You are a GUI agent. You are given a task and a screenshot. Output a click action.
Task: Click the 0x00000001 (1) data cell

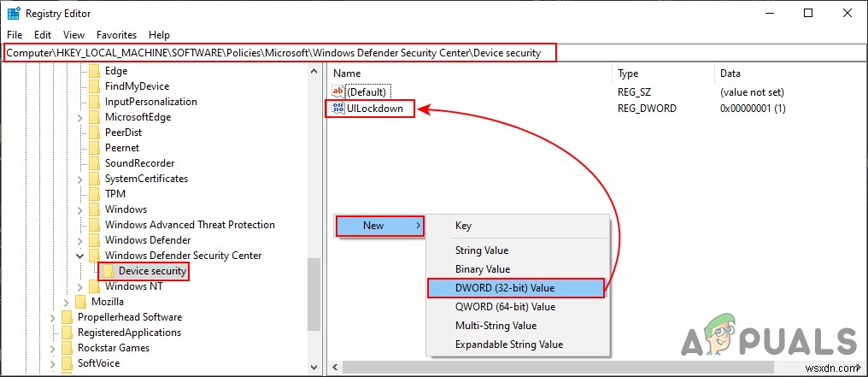point(753,109)
